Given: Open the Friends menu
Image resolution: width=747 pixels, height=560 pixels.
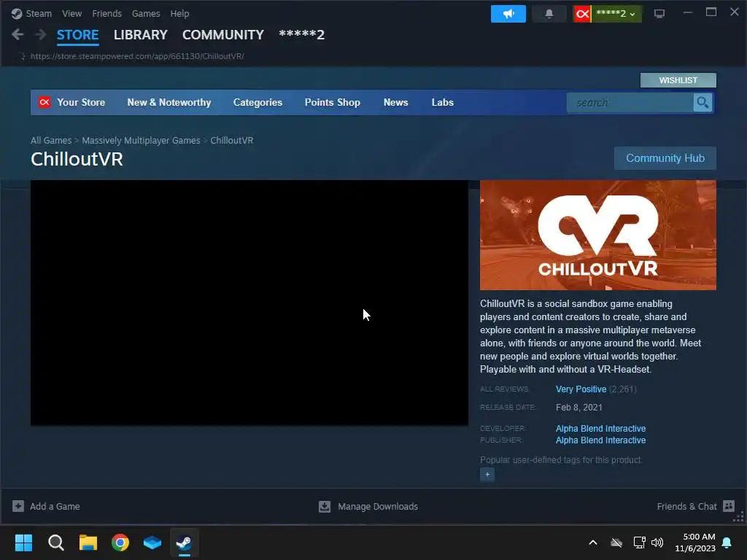Looking at the screenshot, I should [107, 14].
